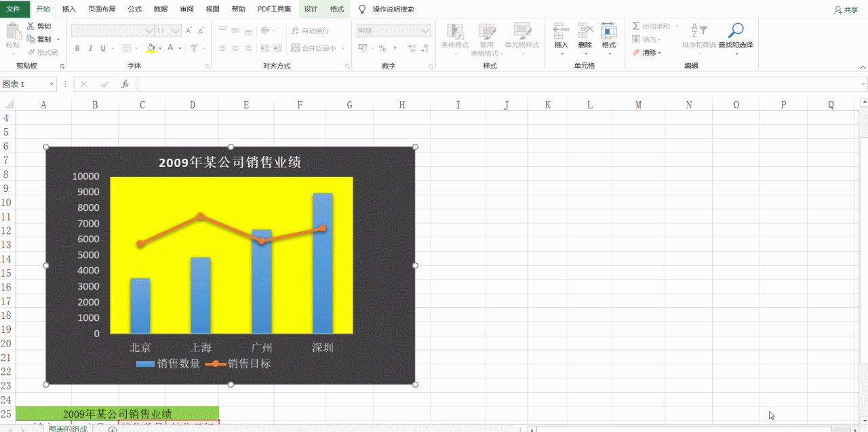Click the middle align icon

point(235,31)
